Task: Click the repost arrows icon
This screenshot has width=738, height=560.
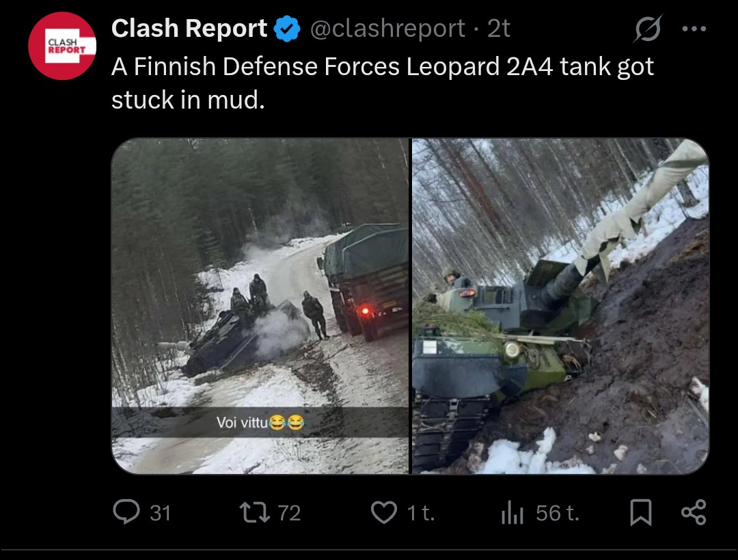Action: pos(255,512)
